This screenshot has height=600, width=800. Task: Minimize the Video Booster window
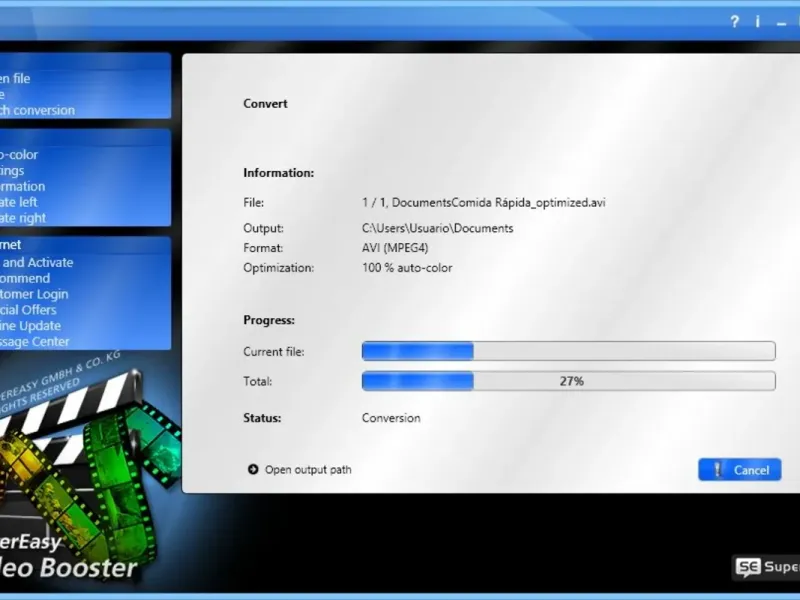781,23
